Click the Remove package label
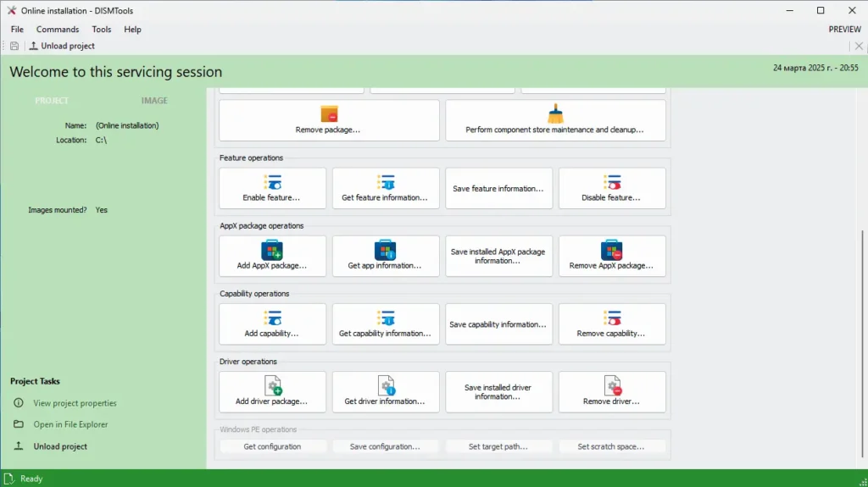Image resolution: width=868 pixels, height=487 pixels. pyautogui.click(x=328, y=130)
